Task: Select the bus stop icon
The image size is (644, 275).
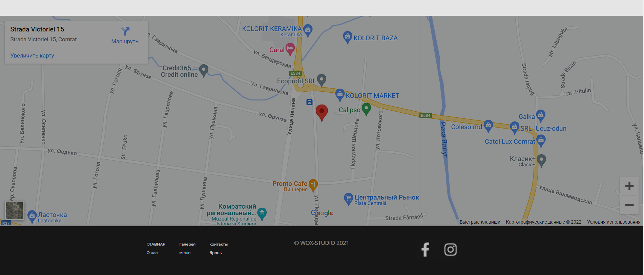Action: click(x=309, y=102)
